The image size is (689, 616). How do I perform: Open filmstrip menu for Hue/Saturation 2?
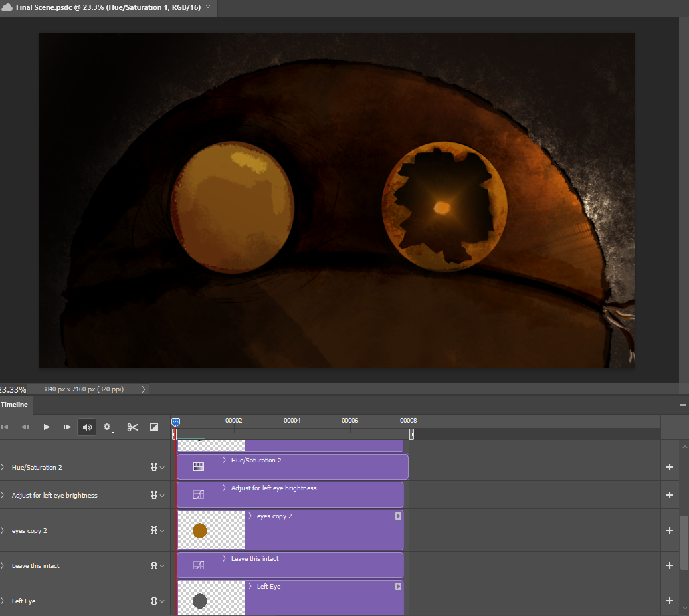(157, 468)
